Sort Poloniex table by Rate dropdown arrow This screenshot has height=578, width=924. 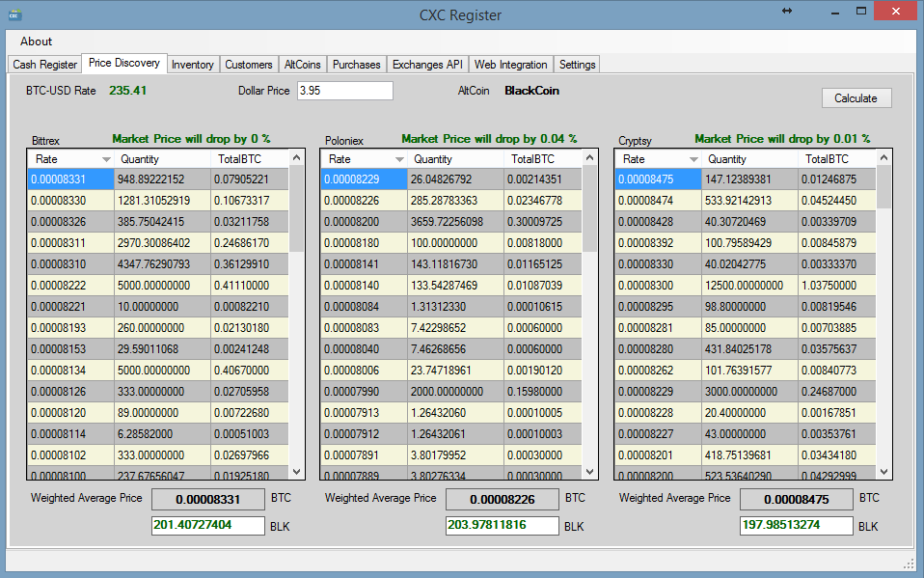coord(399,159)
